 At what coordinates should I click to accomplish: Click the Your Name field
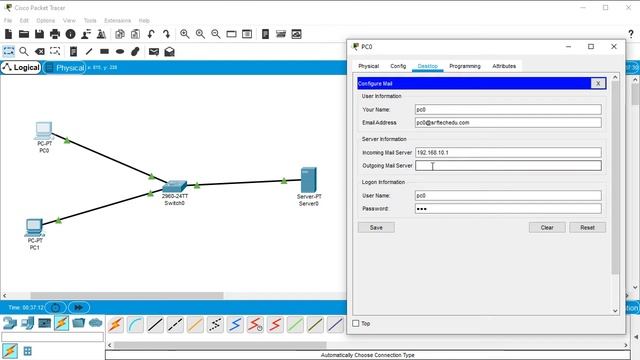508,110
